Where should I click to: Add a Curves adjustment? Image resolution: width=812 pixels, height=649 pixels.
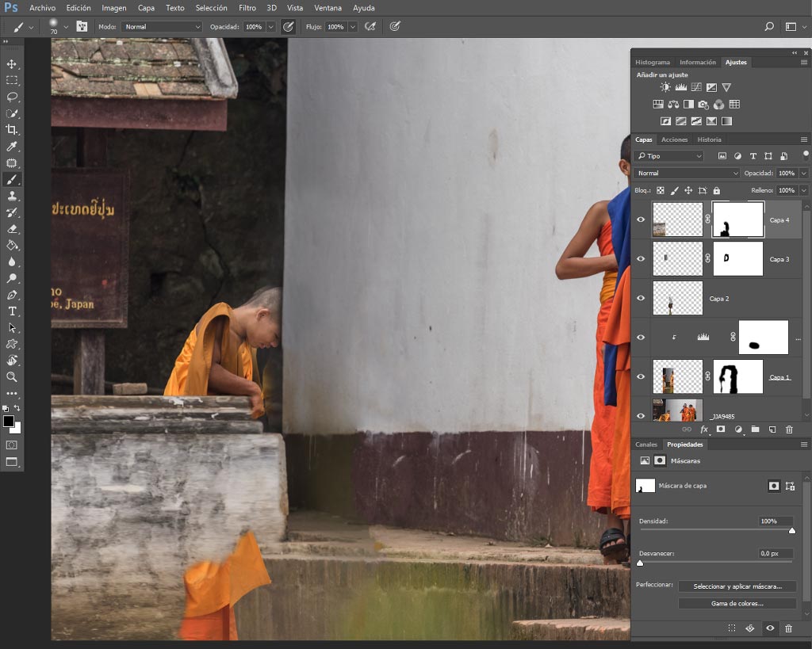pos(696,87)
